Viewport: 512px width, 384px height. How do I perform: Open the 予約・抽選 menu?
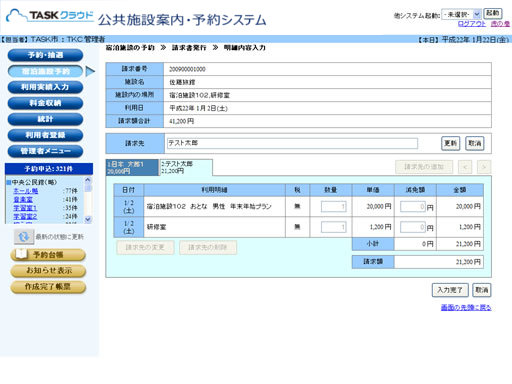45,55
